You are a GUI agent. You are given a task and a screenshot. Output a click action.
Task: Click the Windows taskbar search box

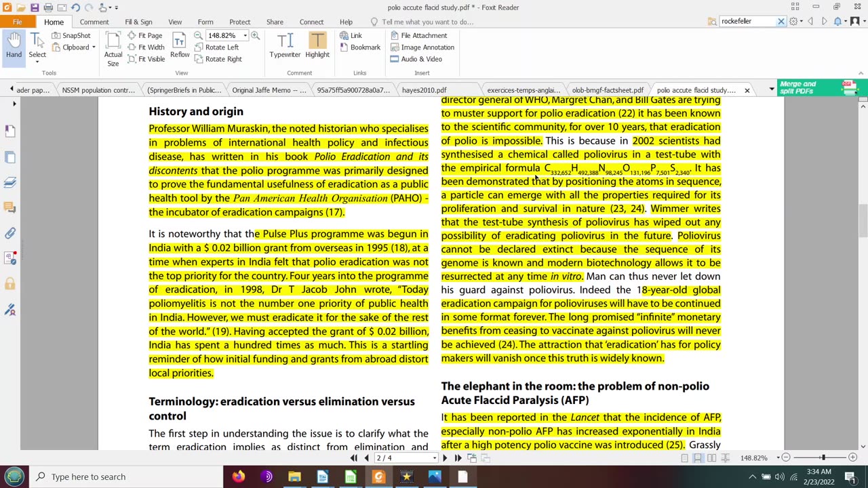(126, 476)
